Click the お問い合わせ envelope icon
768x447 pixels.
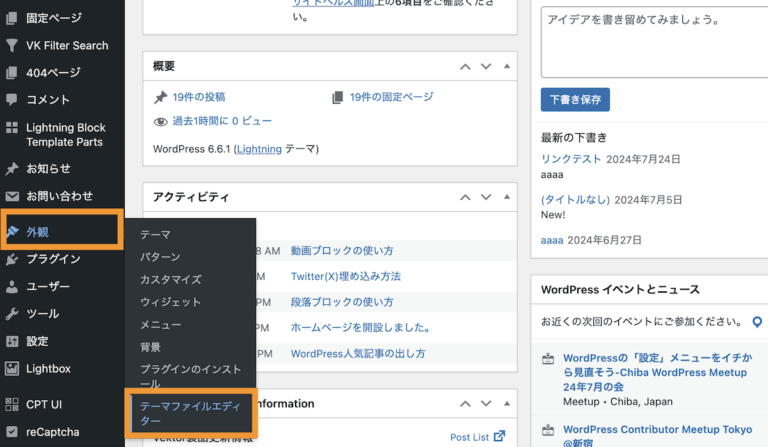pyautogui.click(x=12, y=196)
